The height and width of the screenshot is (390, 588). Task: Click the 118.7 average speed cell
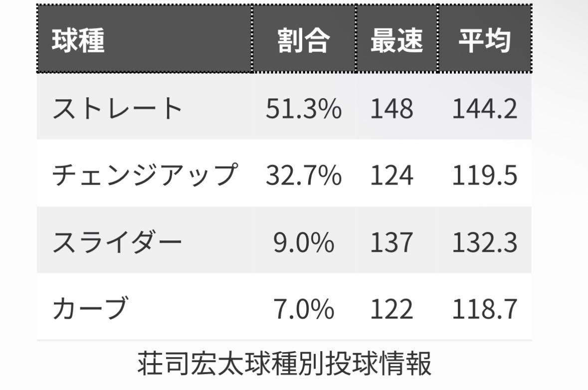pyautogui.click(x=484, y=309)
